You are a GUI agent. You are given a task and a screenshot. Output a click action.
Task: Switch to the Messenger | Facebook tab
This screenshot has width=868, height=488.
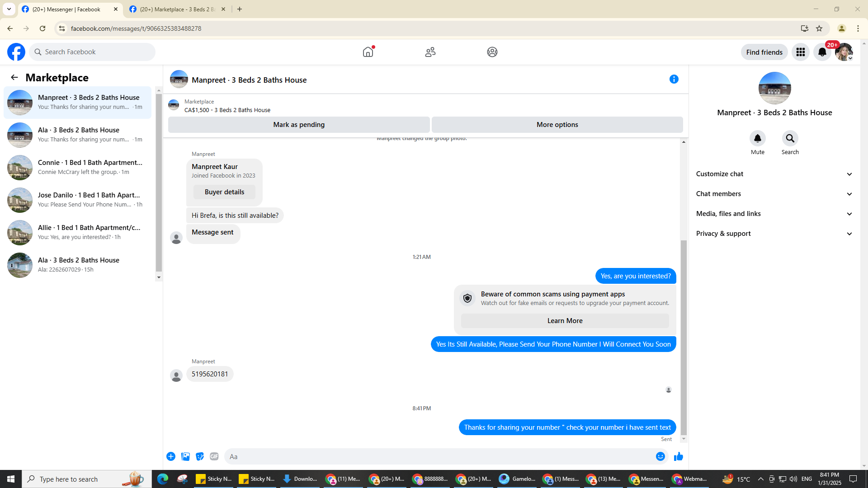click(70, 9)
